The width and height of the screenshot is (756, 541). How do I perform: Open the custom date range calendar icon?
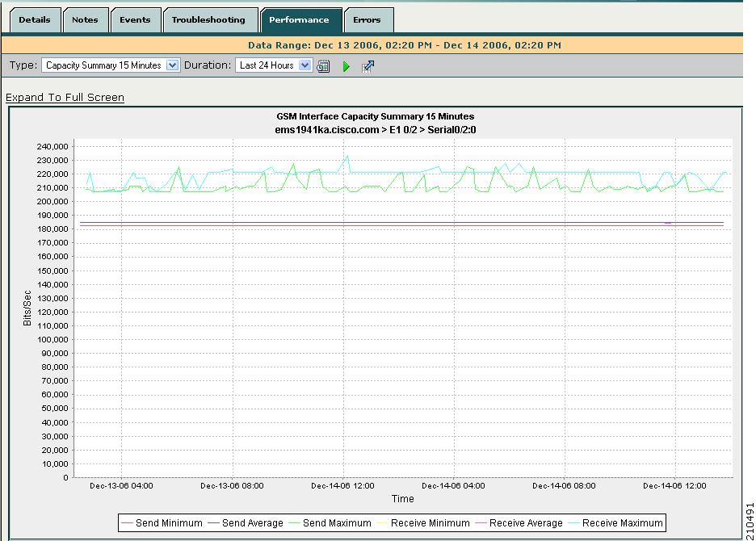point(323,66)
